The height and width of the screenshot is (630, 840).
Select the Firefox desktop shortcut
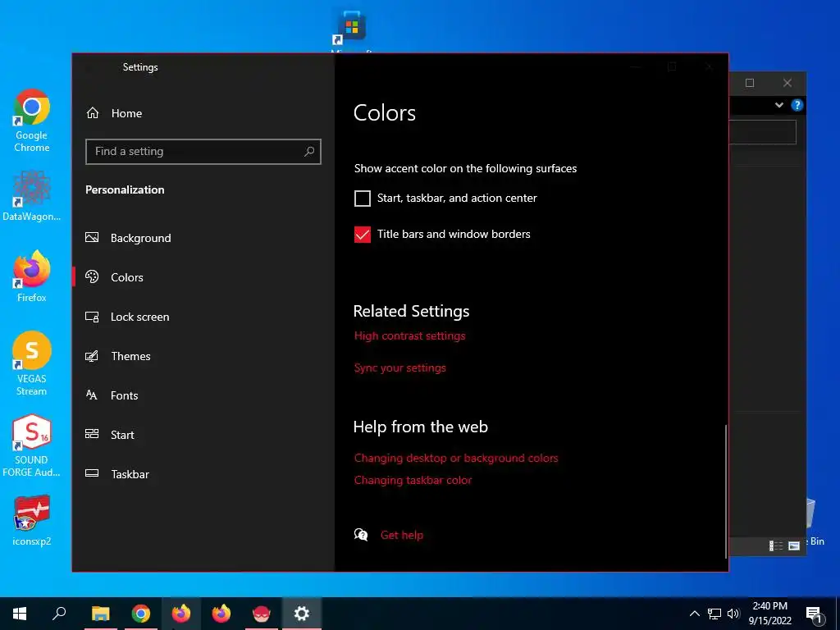[32, 277]
